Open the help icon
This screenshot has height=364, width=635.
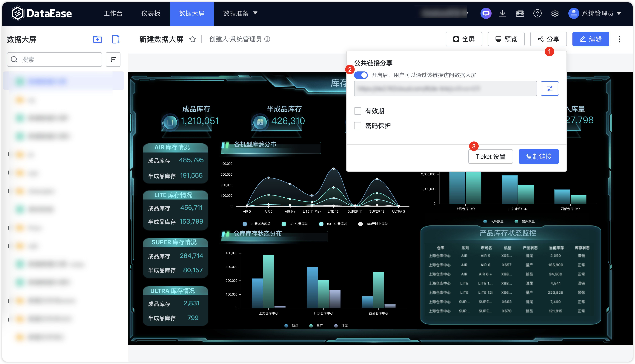tap(537, 13)
